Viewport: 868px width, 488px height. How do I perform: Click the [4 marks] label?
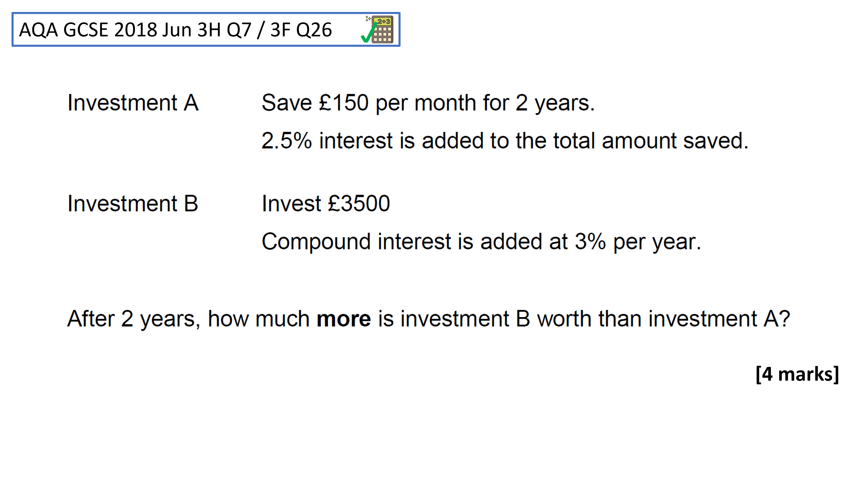click(x=797, y=374)
